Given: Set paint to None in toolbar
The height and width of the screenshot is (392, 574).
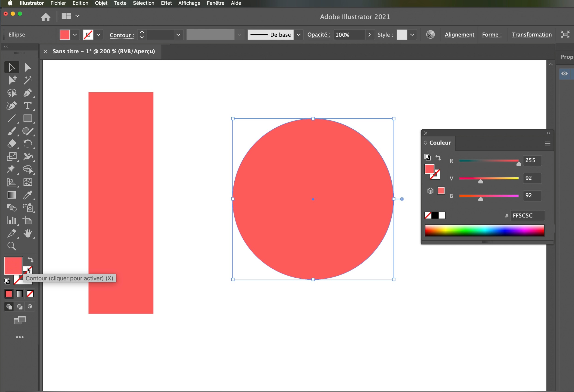Looking at the screenshot, I should point(30,294).
